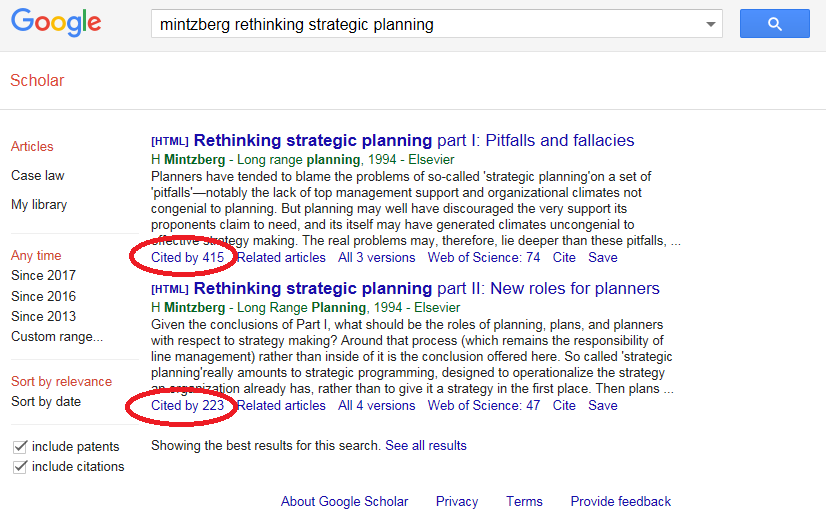826x519 pixels.
Task: Toggle the include patents checkbox
Action: pos(19,447)
